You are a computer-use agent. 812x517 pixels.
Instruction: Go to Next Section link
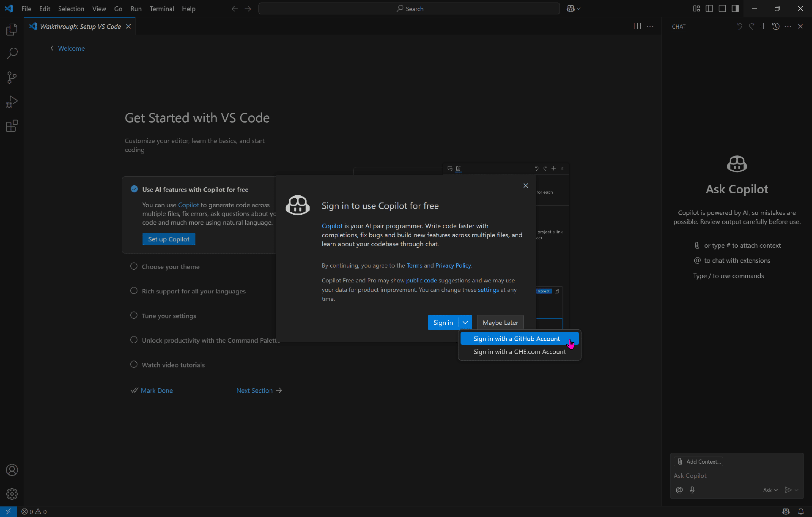(259, 390)
